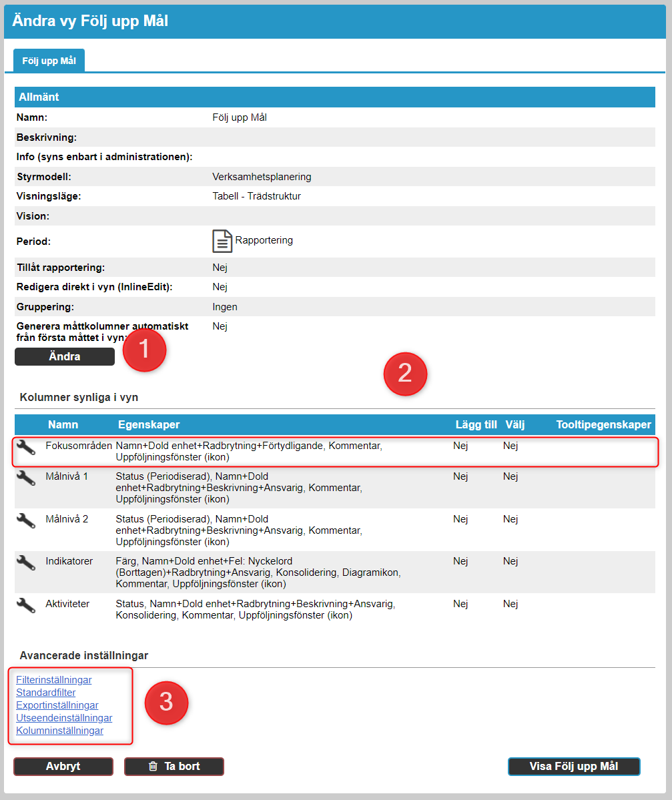Click wrench icon for Aktiviteter row

pyautogui.click(x=25, y=605)
